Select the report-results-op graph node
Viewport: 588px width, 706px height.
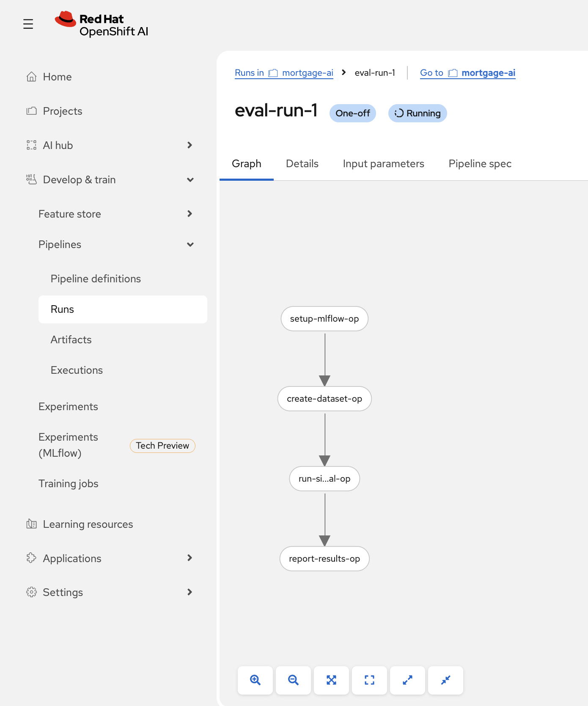[324, 559]
